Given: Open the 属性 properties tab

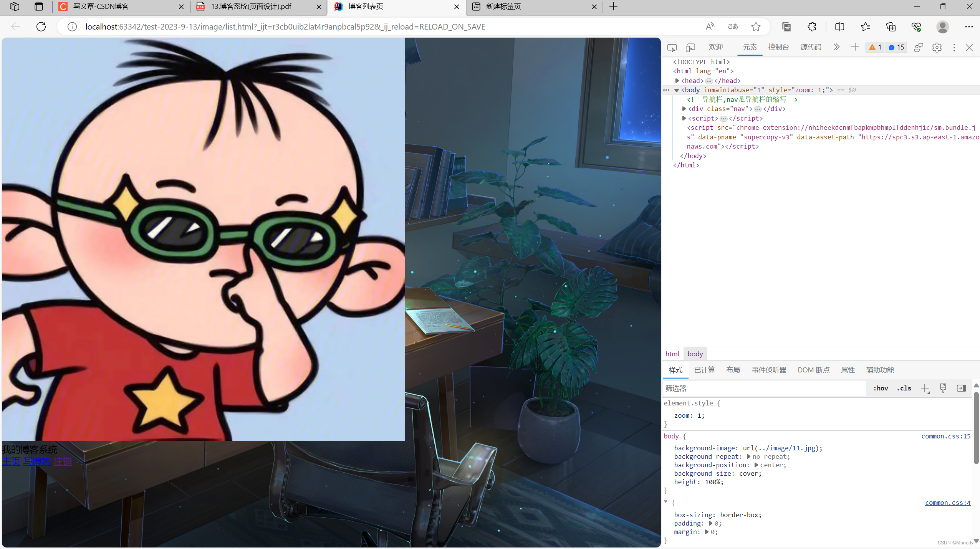Looking at the screenshot, I should coord(848,370).
